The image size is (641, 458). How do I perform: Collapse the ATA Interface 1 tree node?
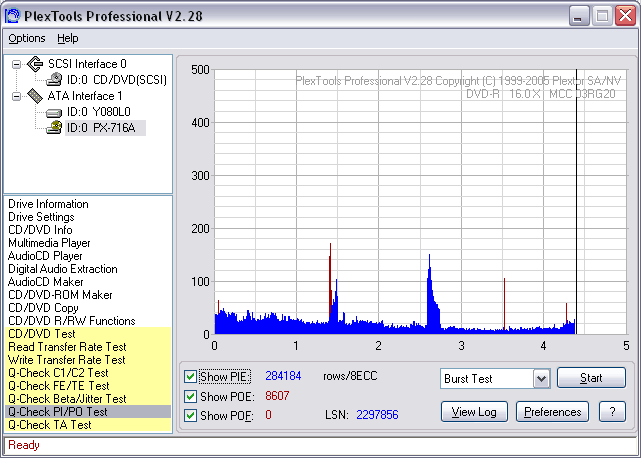click(x=16, y=97)
